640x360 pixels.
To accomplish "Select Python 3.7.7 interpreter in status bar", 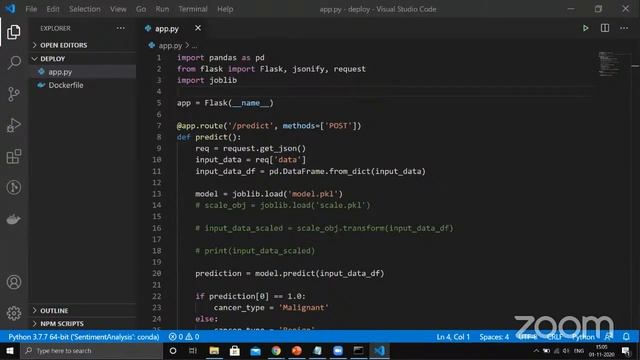I will tap(84, 337).
